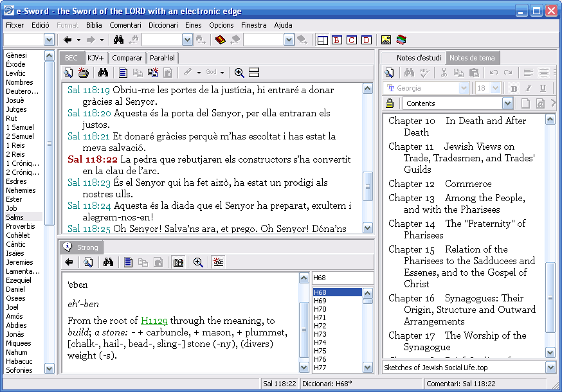562x392 pixels.
Task: Click the notes pane page preview icon
Action: (x=389, y=73)
